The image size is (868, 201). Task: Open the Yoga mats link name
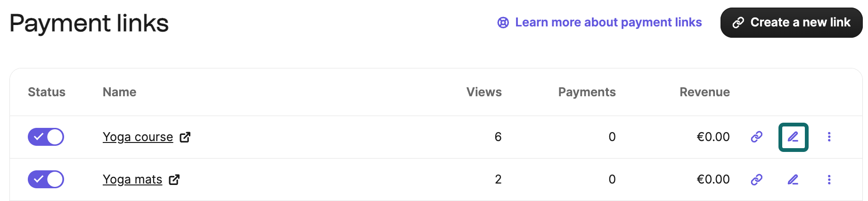132,179
